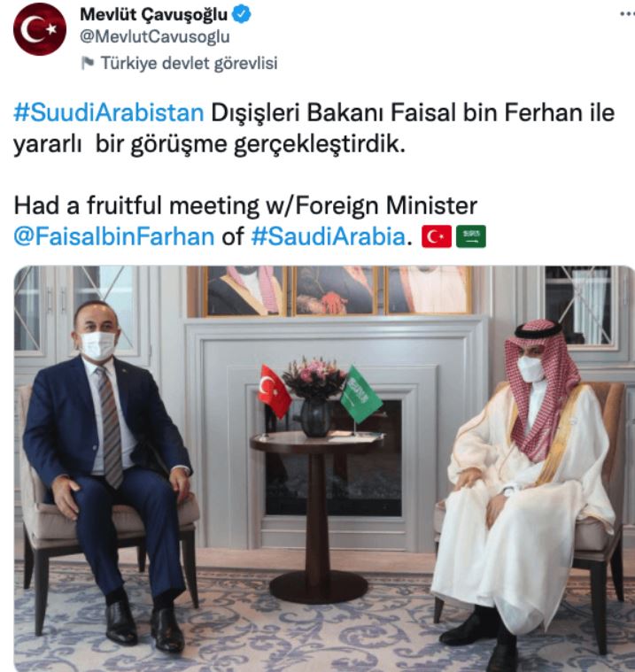This screenshot has height=672, width=635.
Task: Open the #SaudiArabia hashtag
Action: (x=328, y=236)
